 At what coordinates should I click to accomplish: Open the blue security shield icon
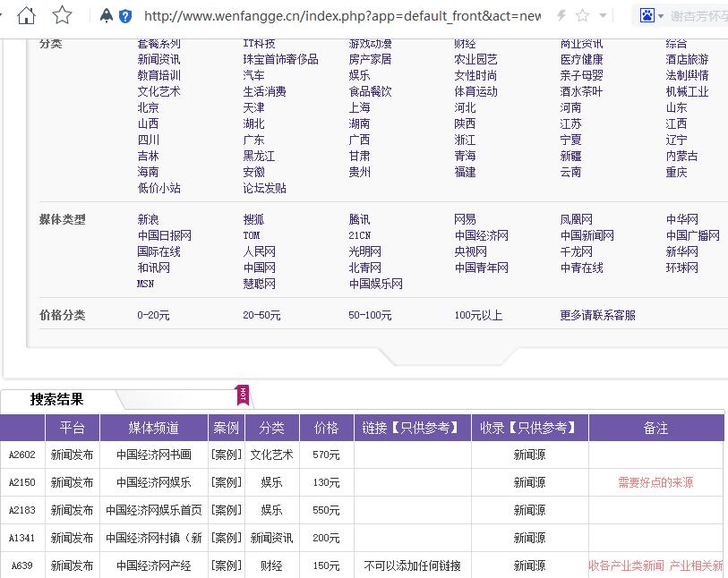tap(125, 16)
